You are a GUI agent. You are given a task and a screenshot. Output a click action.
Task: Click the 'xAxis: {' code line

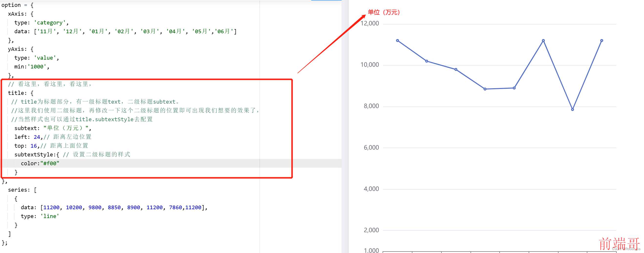(x=21, y=14)
